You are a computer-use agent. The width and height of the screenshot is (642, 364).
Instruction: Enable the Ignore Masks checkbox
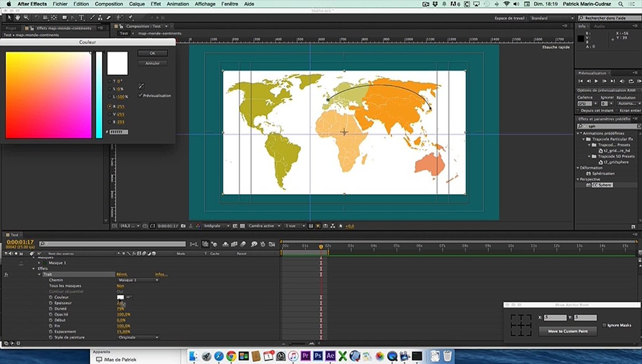pos(605,325)
